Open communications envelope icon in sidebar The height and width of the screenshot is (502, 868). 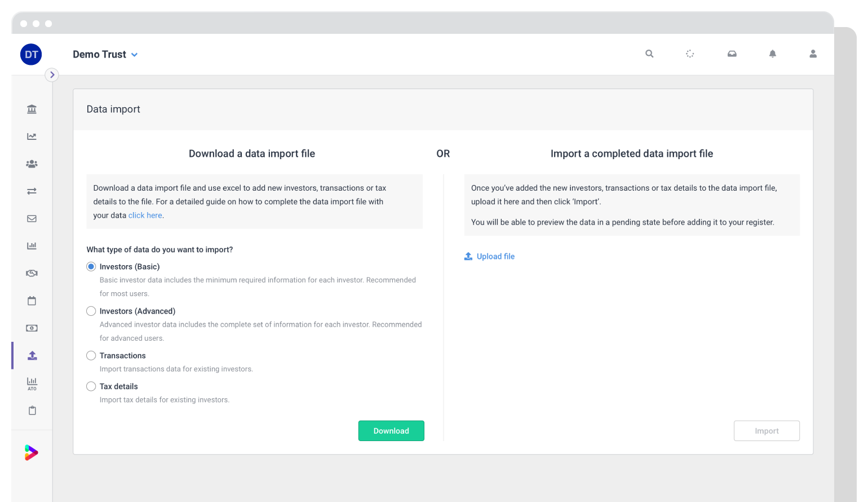point(32,218)
